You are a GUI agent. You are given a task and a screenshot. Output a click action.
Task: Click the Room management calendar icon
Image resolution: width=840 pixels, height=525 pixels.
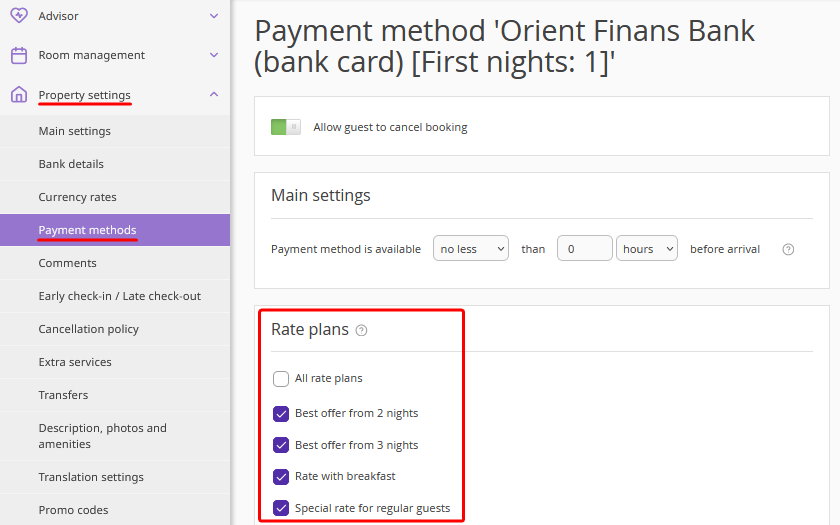19,55
